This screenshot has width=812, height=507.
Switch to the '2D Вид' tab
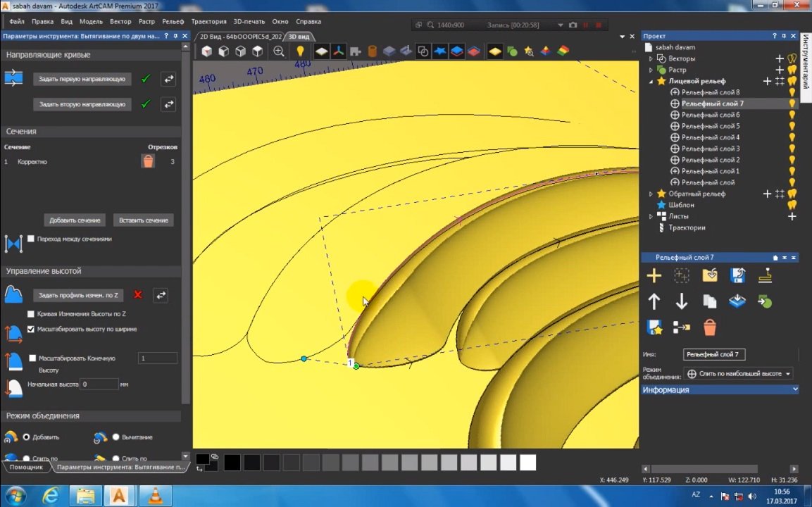pos(240,37)
